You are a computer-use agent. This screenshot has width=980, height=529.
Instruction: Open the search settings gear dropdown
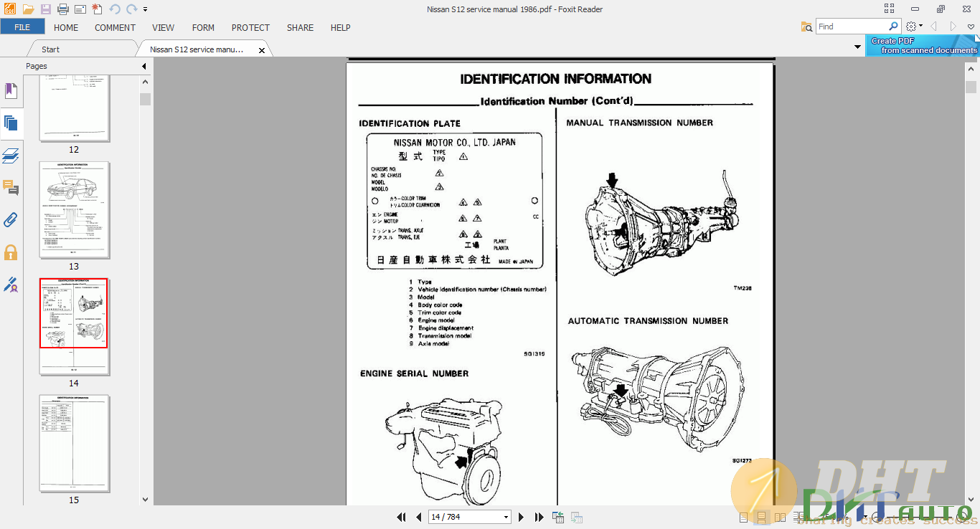[x=913, y=27]
